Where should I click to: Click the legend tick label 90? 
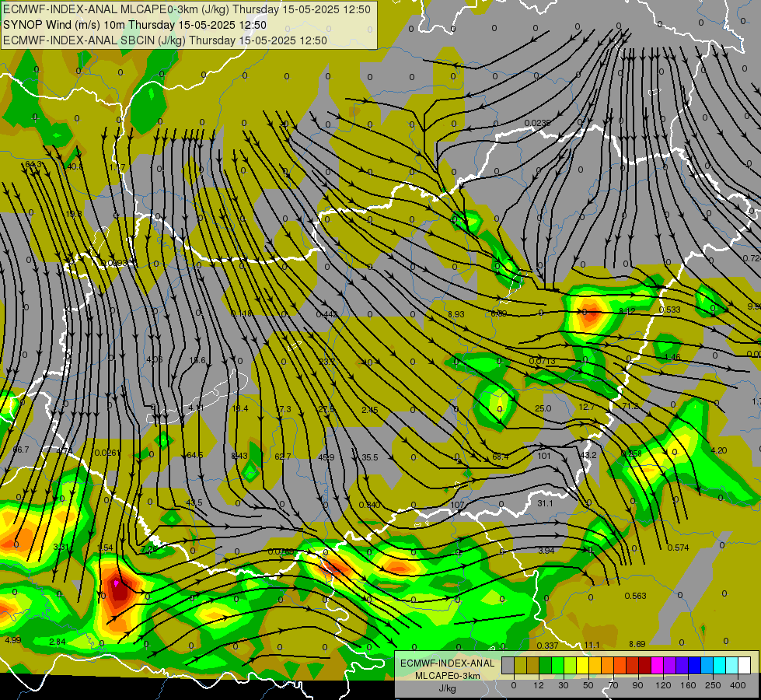pyautogui.click(x=637, y=685)
